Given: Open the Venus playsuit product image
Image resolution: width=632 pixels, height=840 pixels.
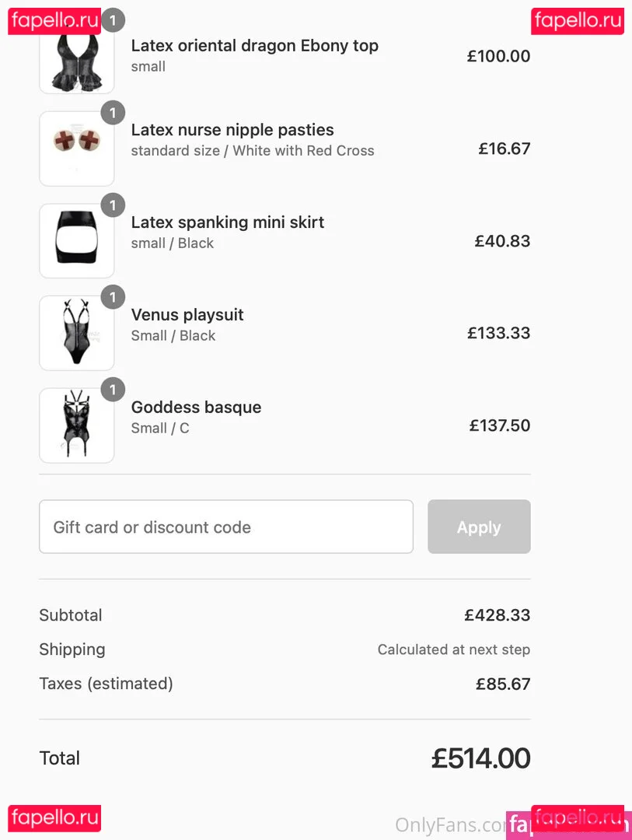Looking at the screenshot, I should 76,333.
